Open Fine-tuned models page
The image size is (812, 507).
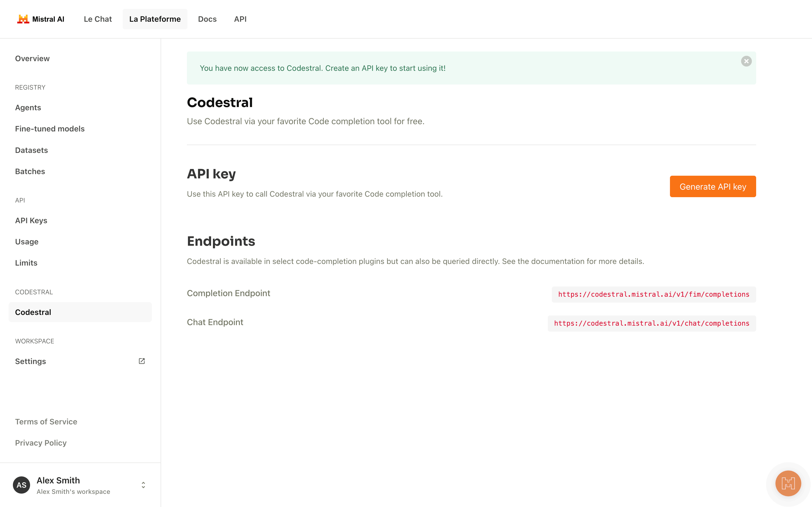pos(50,129)
